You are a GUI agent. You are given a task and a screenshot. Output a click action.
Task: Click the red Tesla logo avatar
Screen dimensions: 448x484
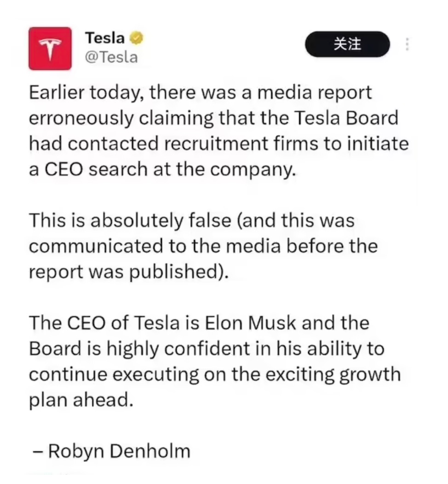(x=50, y=48)
